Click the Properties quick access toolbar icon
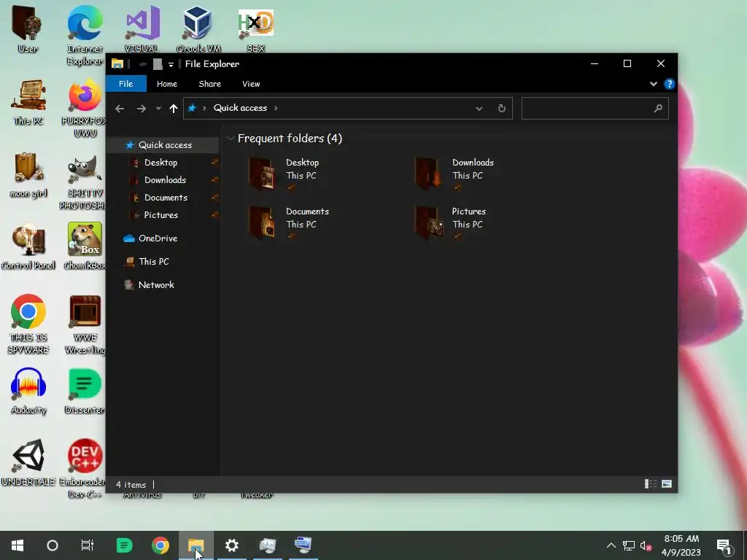The height and width of the screenshot is (560, 747). pos(158,64)
